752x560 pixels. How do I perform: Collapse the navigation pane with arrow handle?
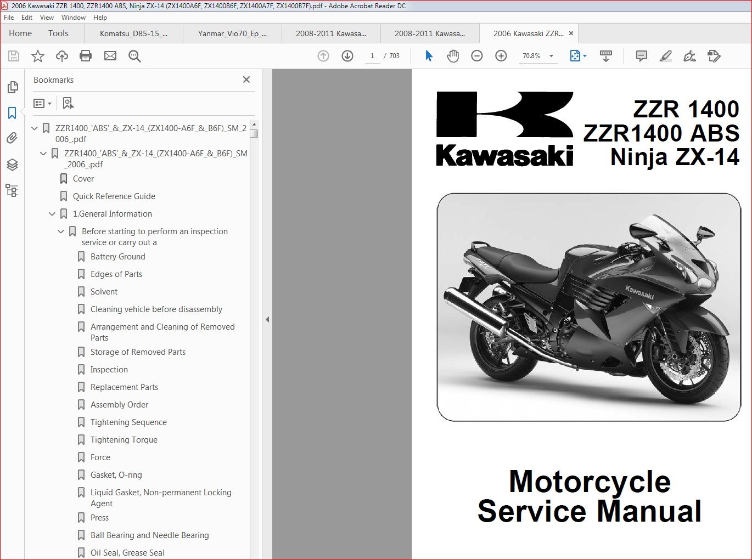267,319
